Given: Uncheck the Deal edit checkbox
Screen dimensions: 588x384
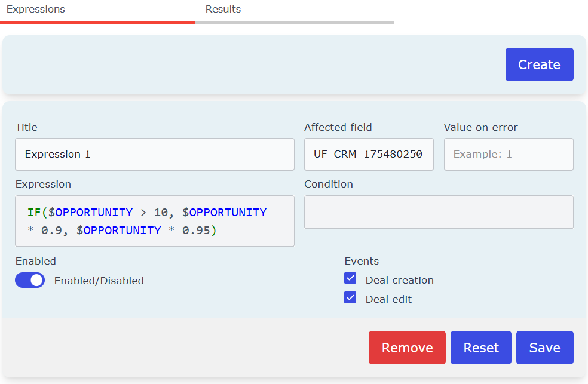Looking at the screenshot, I should (350, 297).
